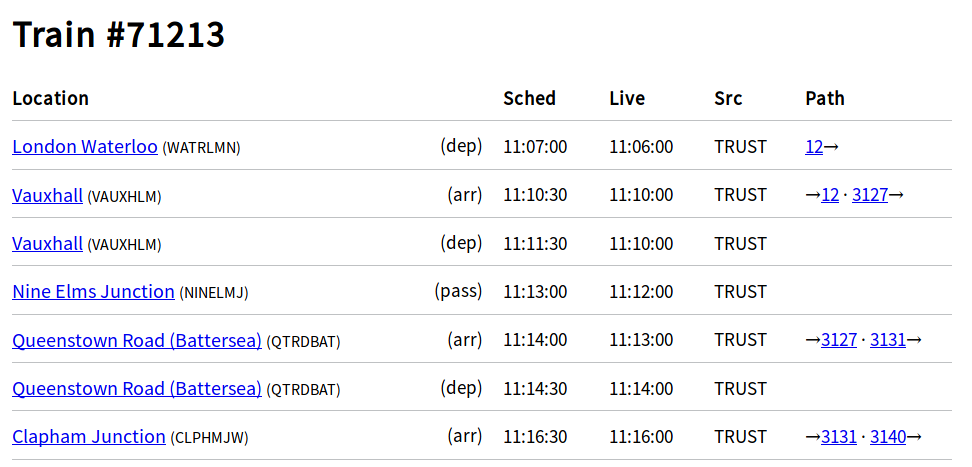Viewport: 972px width, 467px height.
Task: Open the Nine Elms Junction link
Action: (x=94, y=291)
